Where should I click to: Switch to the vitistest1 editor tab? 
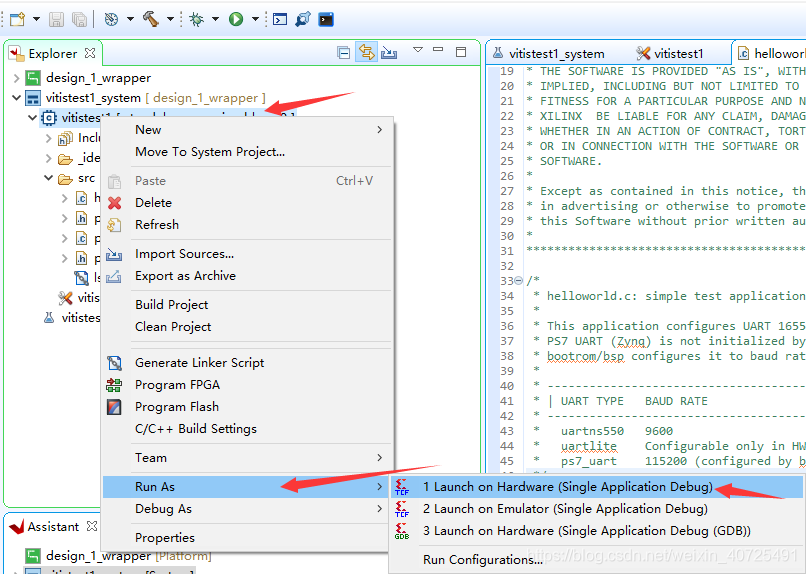tap(670, 53)
